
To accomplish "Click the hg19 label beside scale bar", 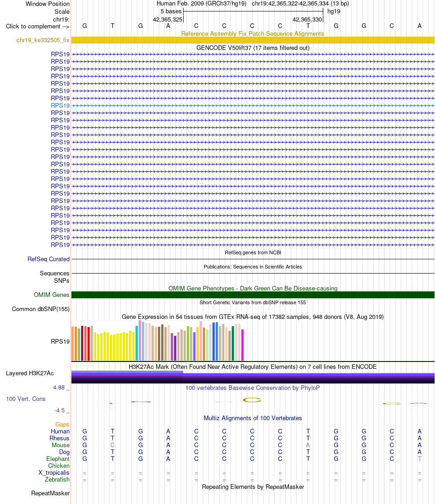I will pyautogui.click(x=334, y=11).
